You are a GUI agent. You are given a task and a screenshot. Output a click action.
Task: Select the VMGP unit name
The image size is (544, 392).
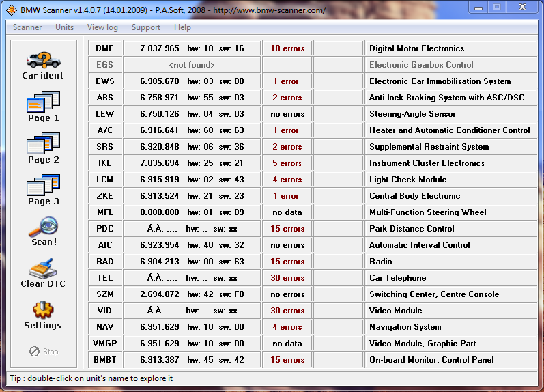pyautogui.click(x=105, y=344)
